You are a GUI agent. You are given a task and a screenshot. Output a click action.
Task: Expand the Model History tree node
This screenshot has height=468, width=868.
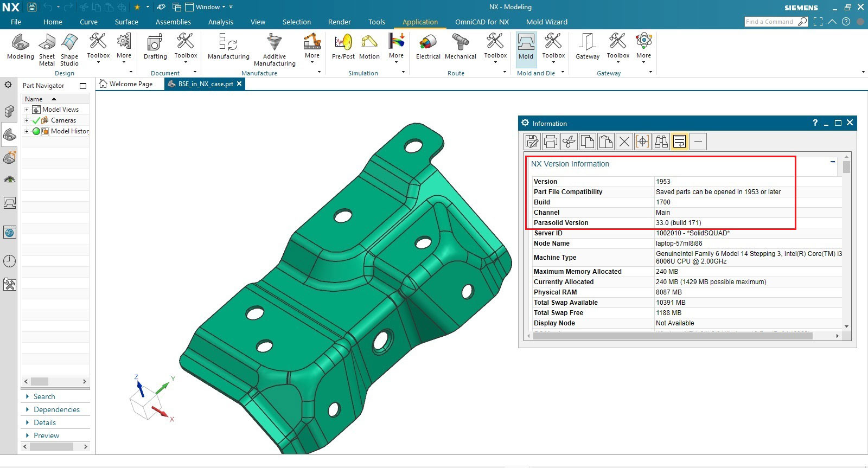pyautogui.click(x=27, y=131)
